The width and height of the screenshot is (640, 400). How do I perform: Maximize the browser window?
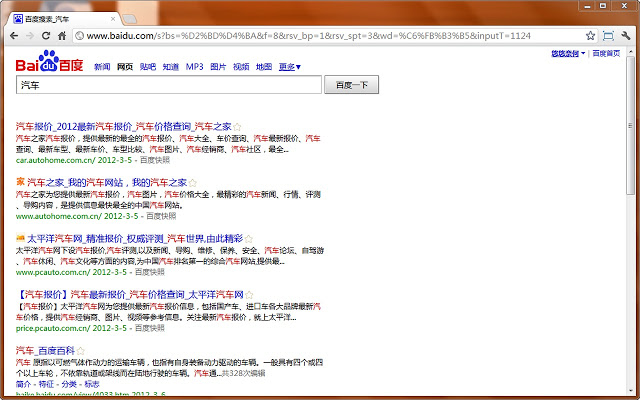[603, 6]
